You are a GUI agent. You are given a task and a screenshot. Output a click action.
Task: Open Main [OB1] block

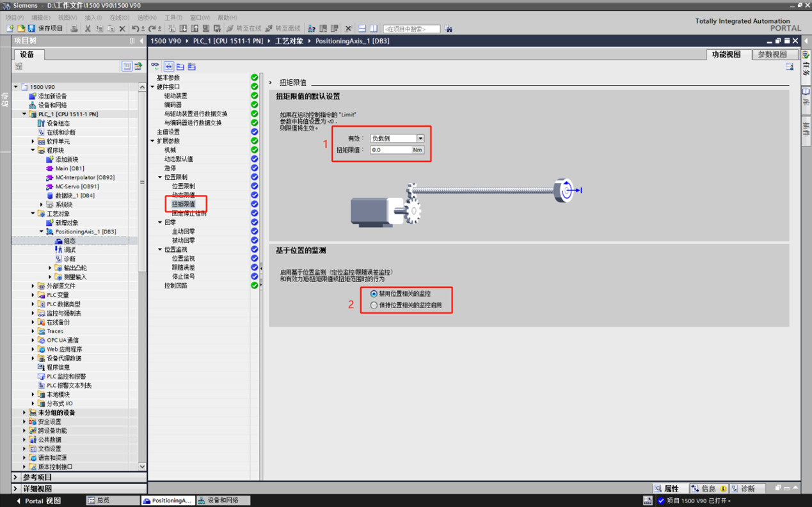pyautogui.click(x=69, y=168)
